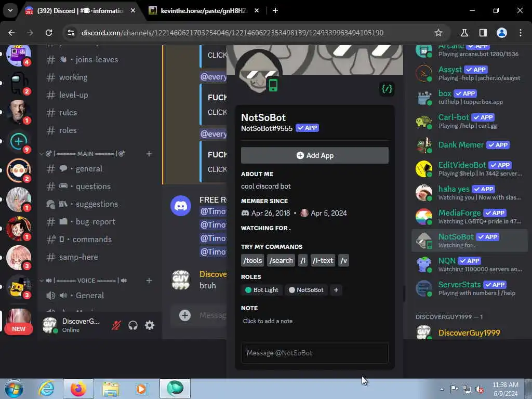Bookmark this page with the star
The height and width of the screenshot is (399, 532).
pos(438,33)
